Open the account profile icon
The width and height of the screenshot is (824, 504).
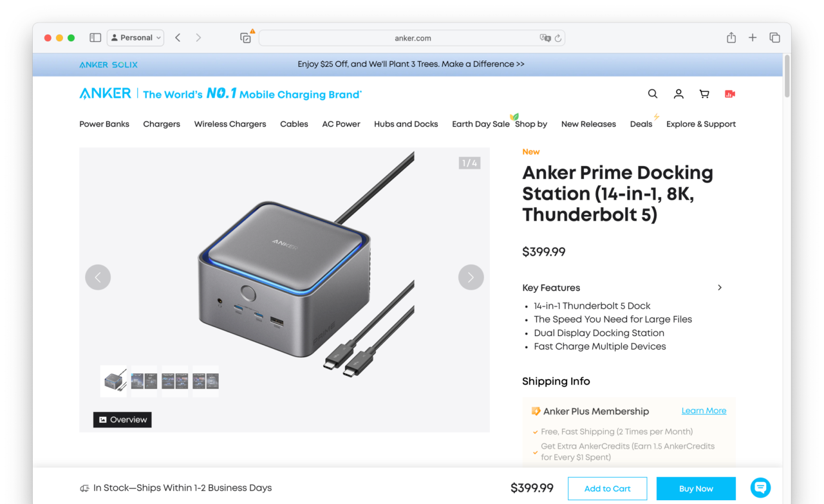(679, 94)
